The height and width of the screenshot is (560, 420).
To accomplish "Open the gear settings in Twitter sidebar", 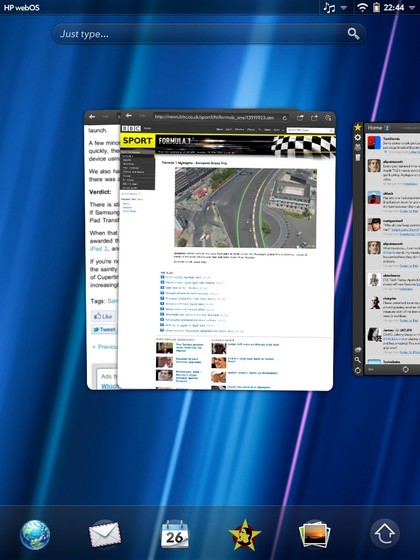I will 358,138.
